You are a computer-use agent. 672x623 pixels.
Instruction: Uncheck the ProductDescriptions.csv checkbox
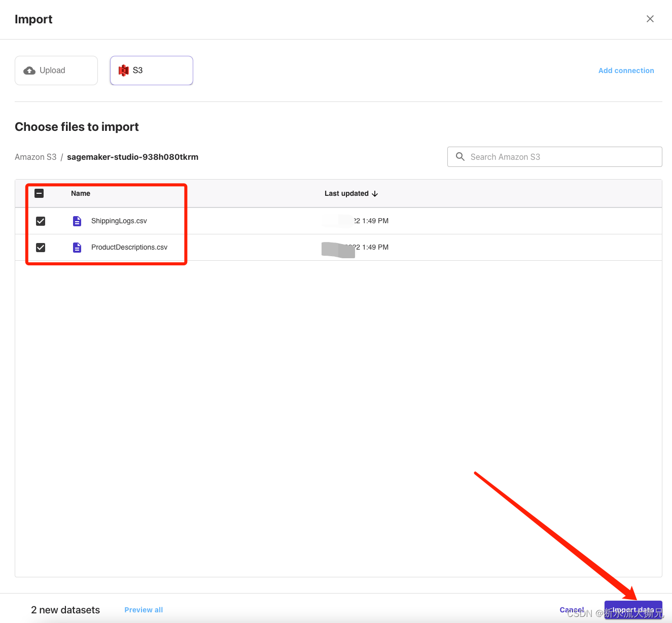(x=41, y=248)
